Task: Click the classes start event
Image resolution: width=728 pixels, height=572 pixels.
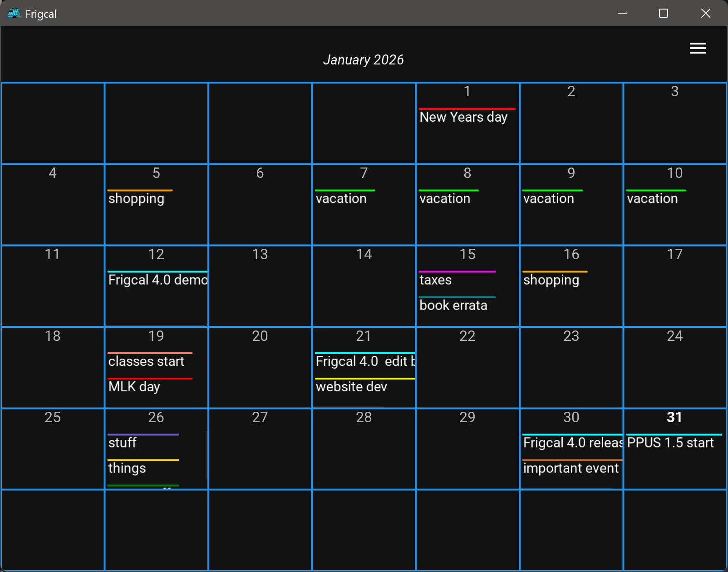Action: pos(146,361)
